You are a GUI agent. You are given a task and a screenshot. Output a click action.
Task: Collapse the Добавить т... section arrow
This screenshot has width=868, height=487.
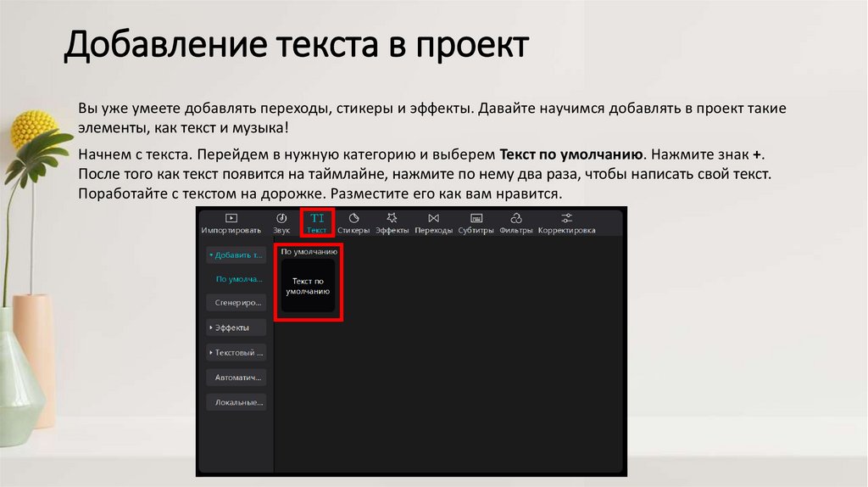coord(211,255)
